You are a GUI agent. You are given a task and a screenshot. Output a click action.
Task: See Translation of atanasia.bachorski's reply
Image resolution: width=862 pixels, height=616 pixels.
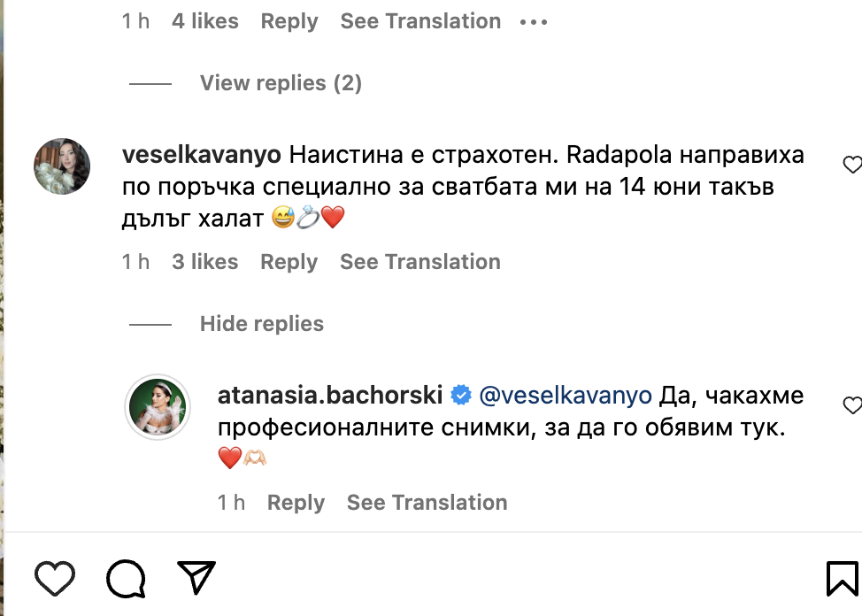(427, 503)
